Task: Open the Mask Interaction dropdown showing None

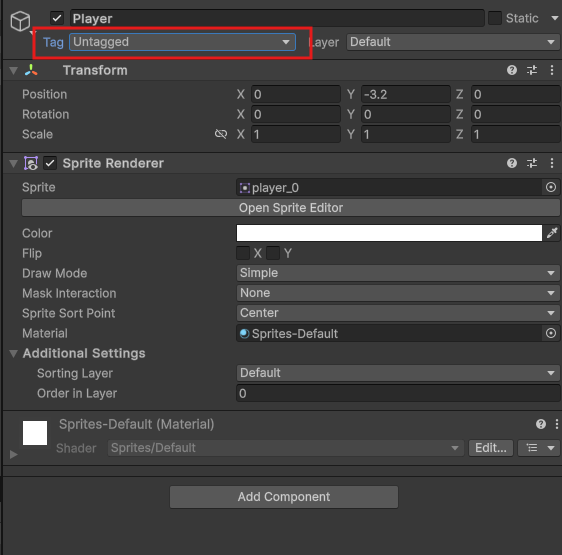Action: click(x=398, y=293)
